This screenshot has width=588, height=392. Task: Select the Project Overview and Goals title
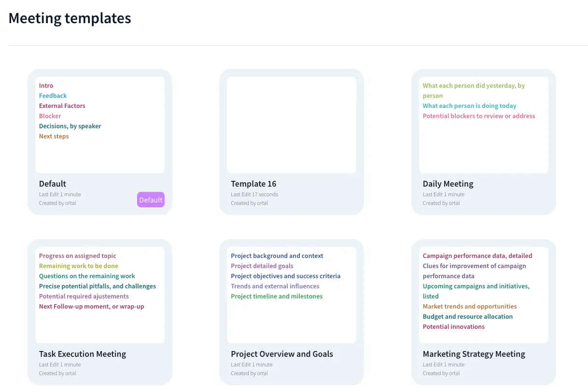282,354
